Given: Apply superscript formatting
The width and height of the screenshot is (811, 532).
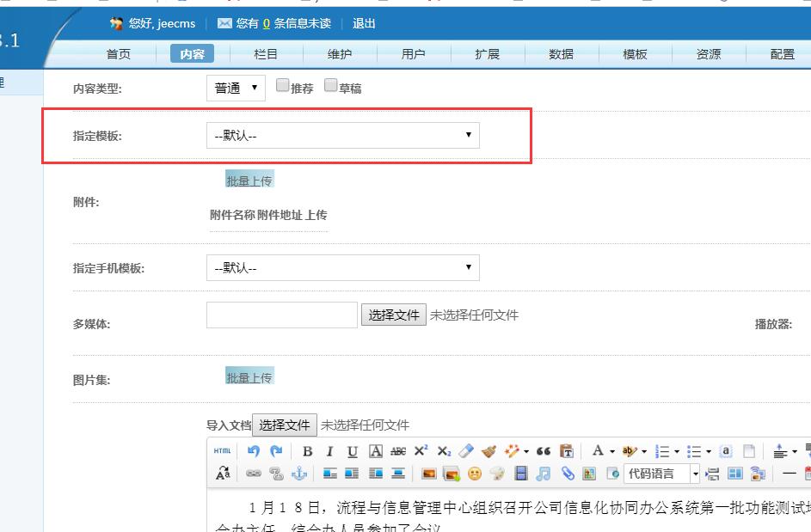Looking at the screenshot, I should click(421, 451).
